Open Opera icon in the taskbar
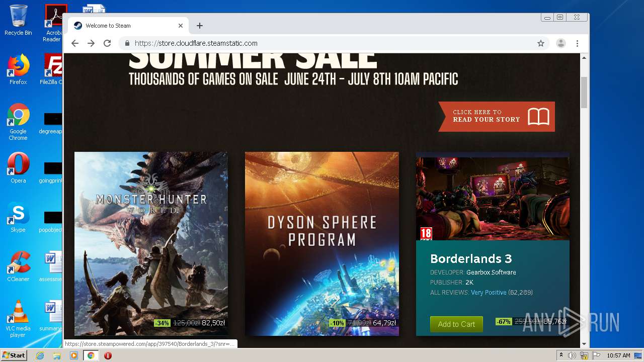The image size is (644, 362). point(108,355)
